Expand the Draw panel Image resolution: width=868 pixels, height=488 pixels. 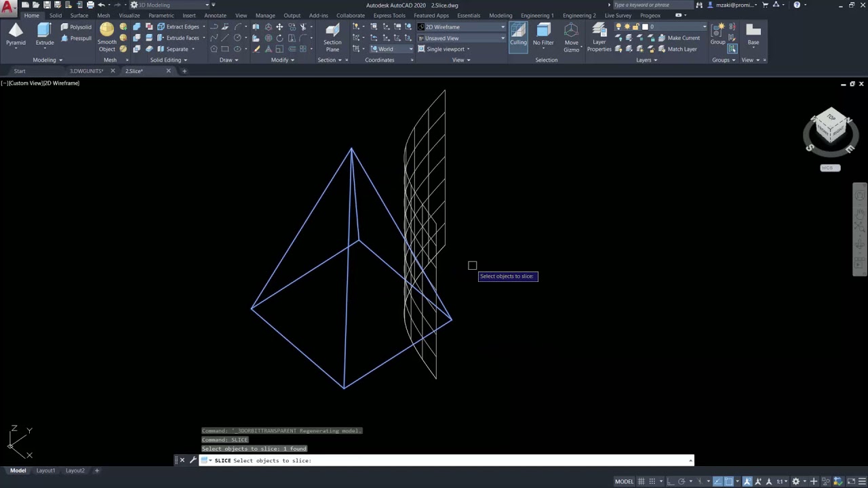pyautogui.click(x=229, y=60)
